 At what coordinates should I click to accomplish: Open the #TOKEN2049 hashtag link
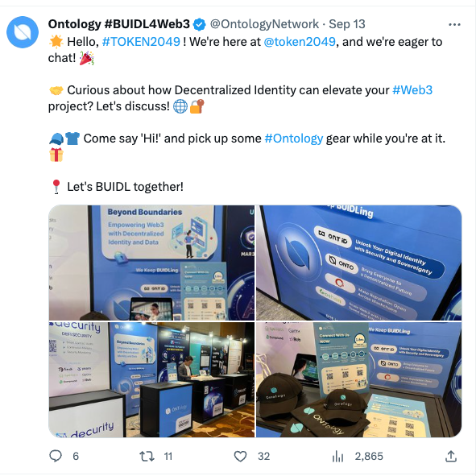141,42
